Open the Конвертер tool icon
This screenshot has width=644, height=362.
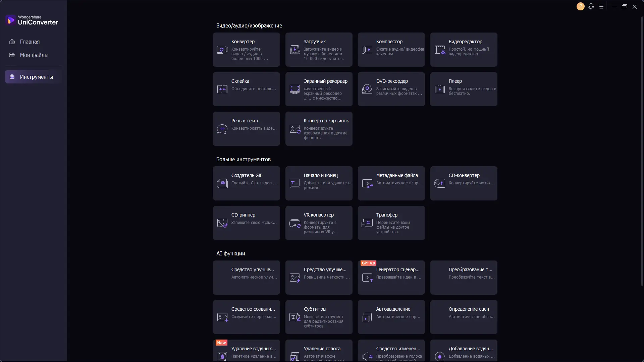click(222, 50)
